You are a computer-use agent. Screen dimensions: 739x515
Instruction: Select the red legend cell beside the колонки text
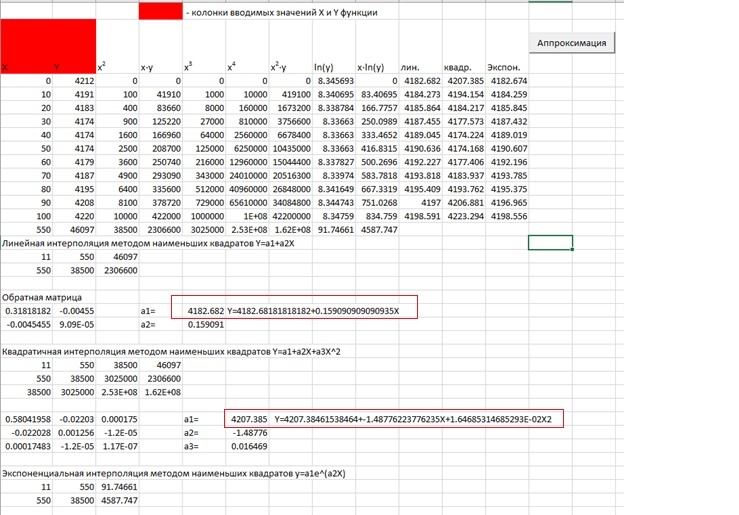coord(161,11)
